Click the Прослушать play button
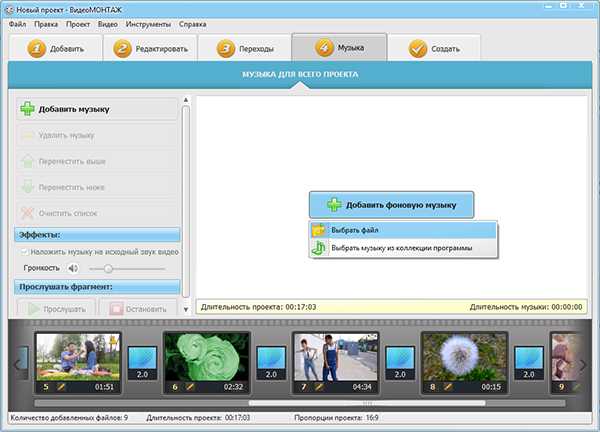 point(55,308)
